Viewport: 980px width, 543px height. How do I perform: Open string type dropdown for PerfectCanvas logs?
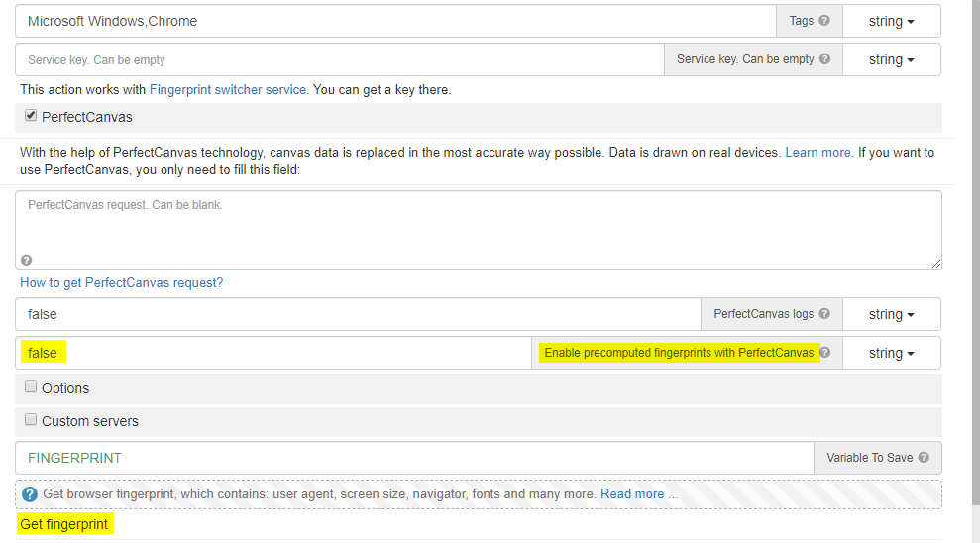[x=891, y=314]
